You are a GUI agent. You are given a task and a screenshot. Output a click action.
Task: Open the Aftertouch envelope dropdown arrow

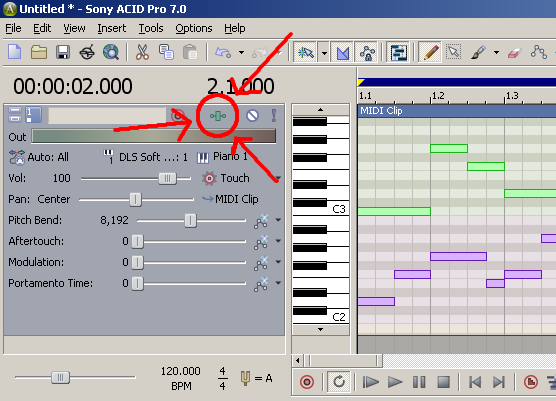278,241
